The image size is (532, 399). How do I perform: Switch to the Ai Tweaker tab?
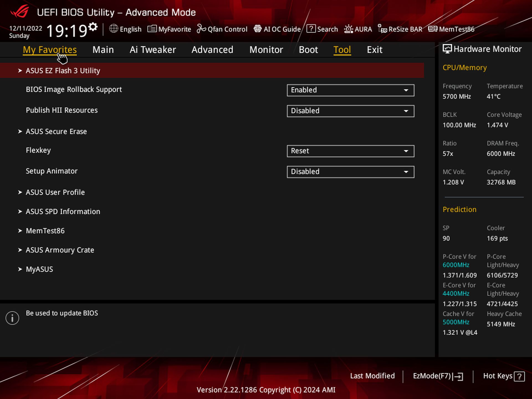point(153,50)
